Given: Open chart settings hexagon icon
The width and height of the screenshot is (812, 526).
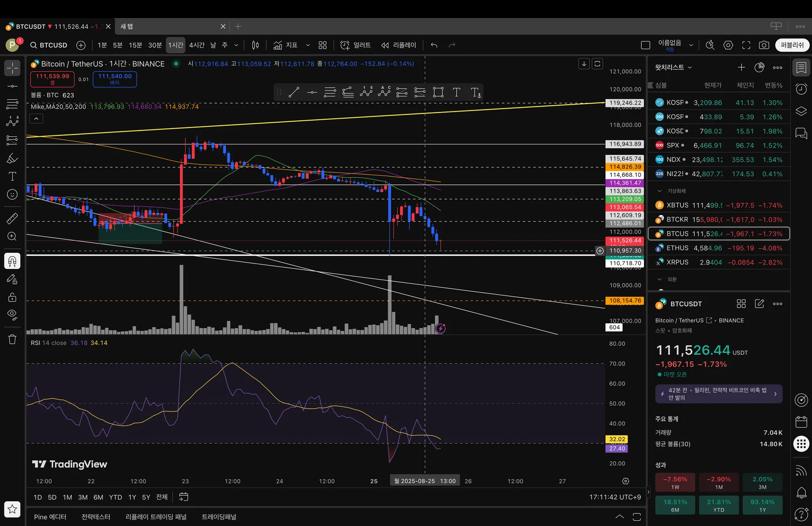Looking at the screenshot, I should (728, 45).
